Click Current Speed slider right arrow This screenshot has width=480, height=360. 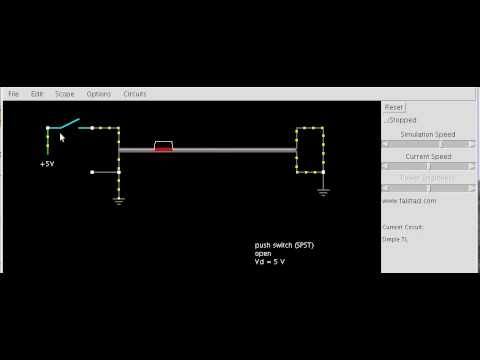pos(471,166)
